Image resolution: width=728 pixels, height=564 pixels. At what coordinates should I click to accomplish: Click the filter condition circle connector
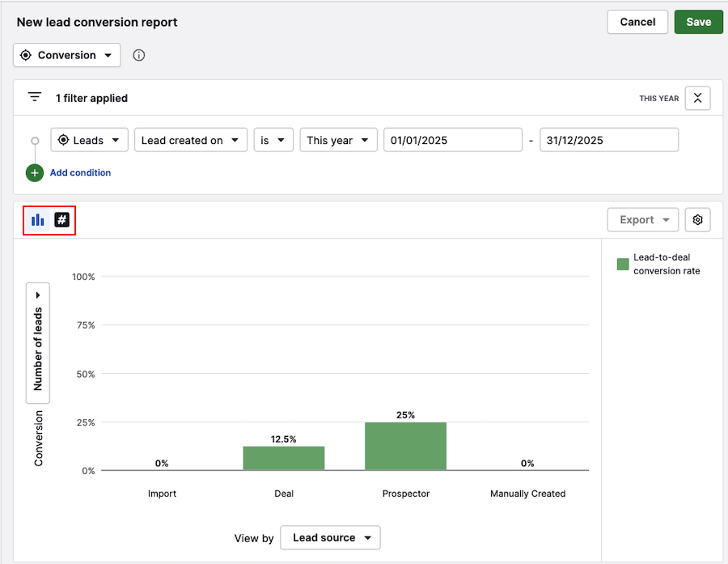point(35,141)
